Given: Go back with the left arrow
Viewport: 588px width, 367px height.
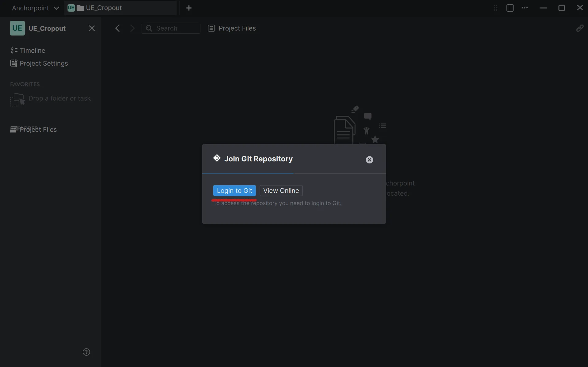Looking at the screenshot, I should (117, 28).
